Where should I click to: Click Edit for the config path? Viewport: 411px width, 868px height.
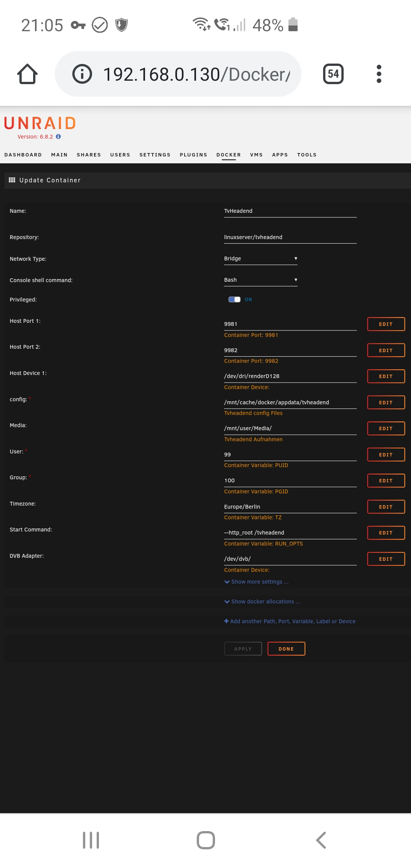[386, 402]
